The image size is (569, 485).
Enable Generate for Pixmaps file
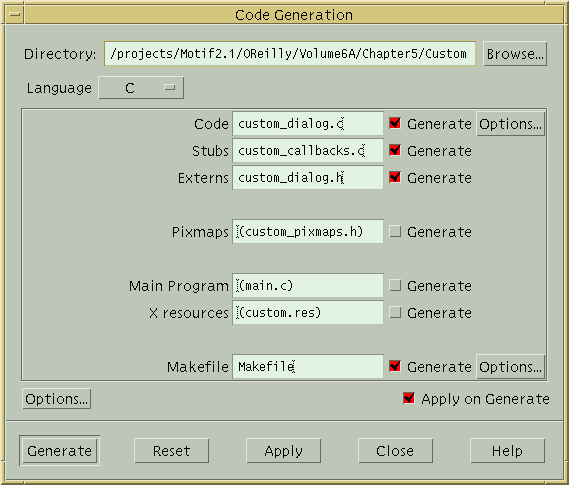[395, 231]
